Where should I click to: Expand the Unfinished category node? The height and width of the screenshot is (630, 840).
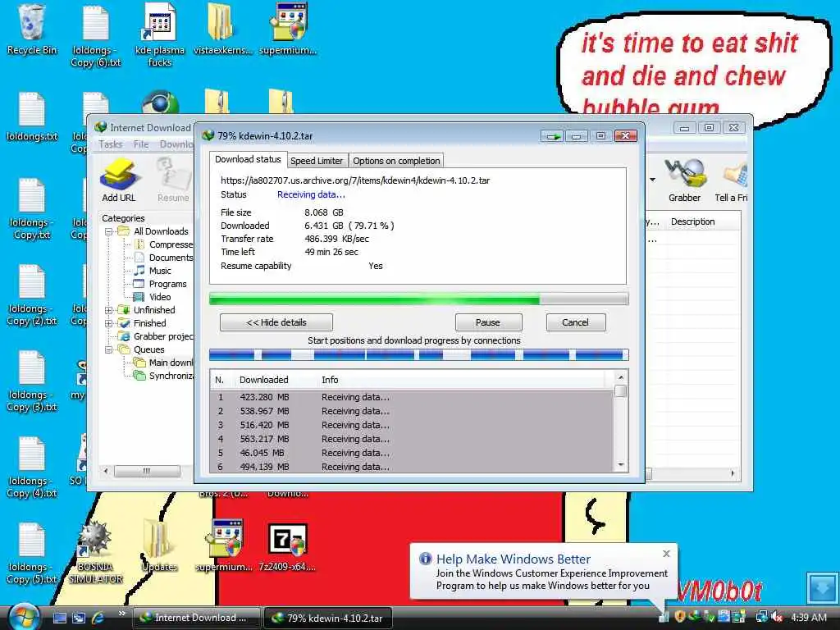pyautogui.click(x=109, y=310)
